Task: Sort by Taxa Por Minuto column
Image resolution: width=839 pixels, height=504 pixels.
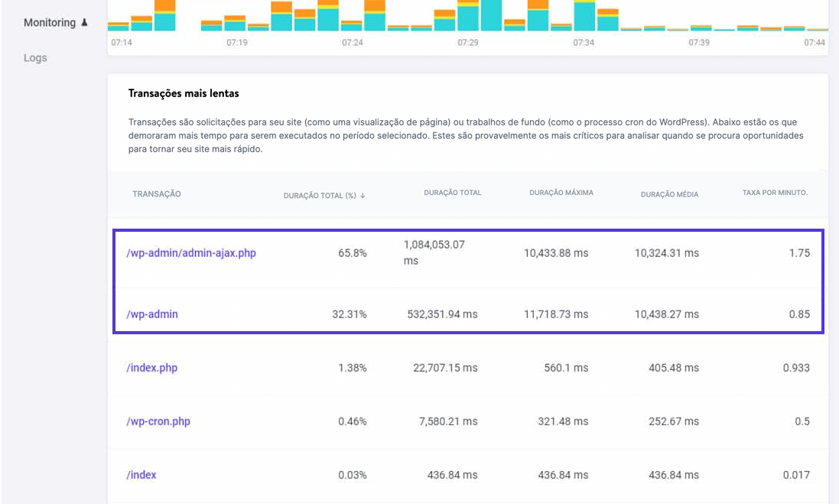Action: (774, 192)
